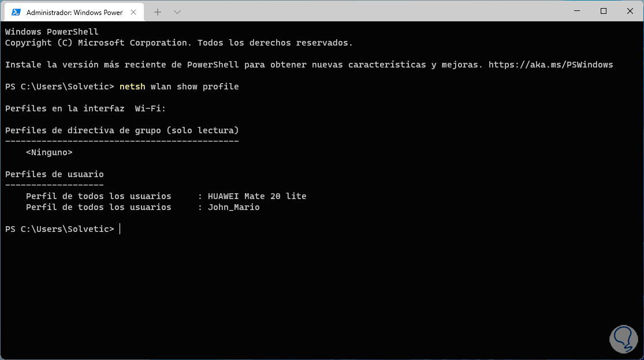
Task: Click the John_Mario profile name
Action: click(233, 207)
